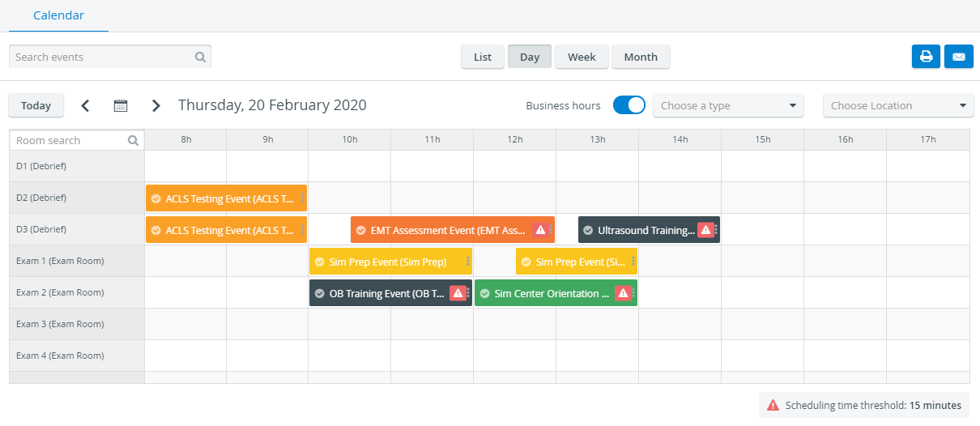Toggle the Business hours switch

point(629,105)
